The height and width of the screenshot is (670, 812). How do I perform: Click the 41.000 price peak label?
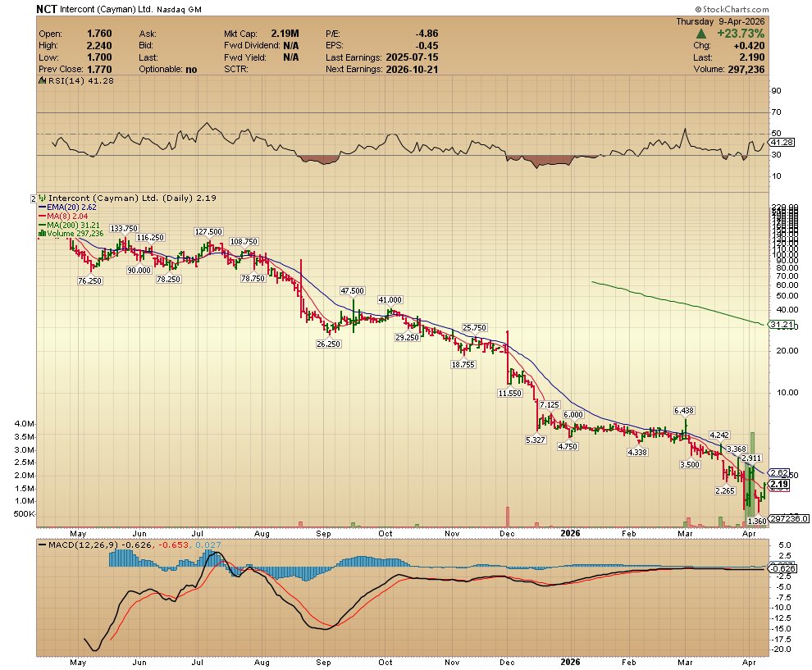tap(390, 300)
